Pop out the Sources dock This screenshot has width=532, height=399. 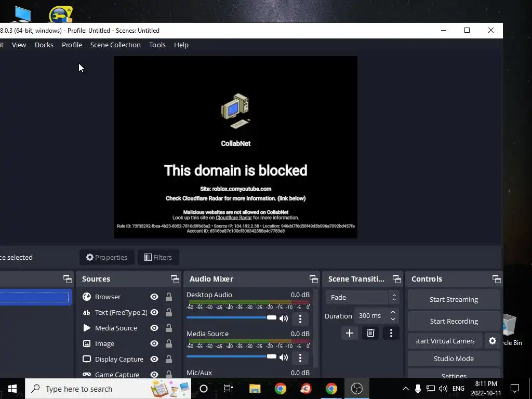pyautogui.click(x=175, y=279)
